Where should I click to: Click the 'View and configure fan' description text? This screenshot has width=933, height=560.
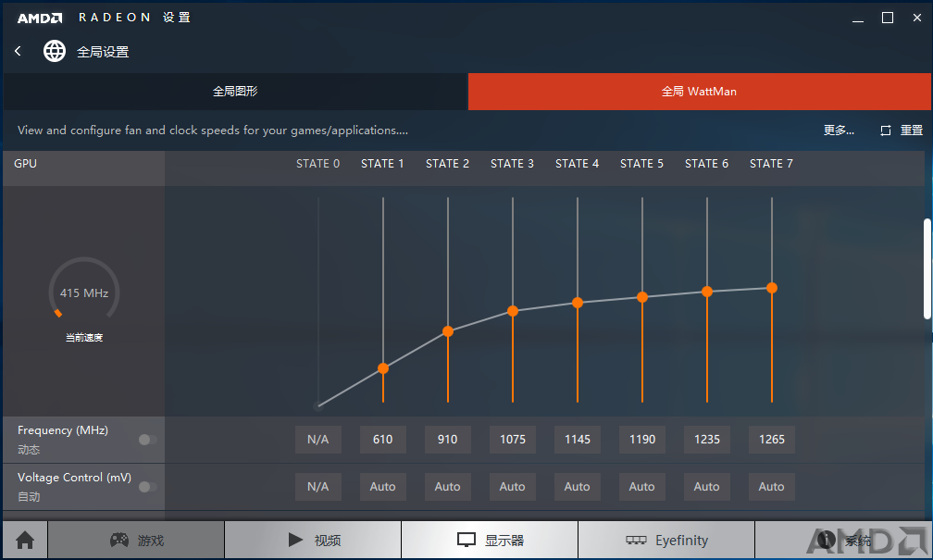tap(213, 131)
